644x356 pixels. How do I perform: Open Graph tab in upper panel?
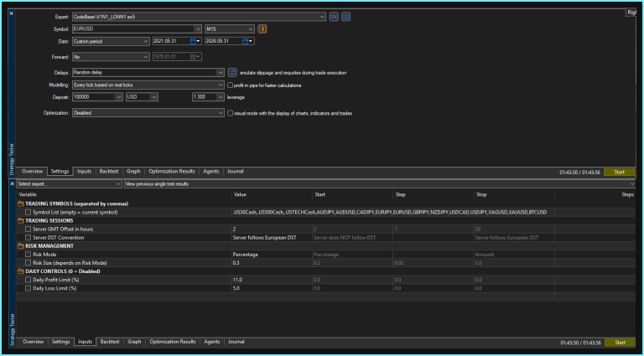(133, 172)
